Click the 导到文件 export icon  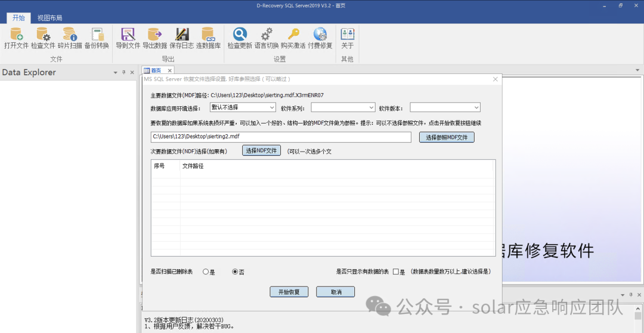[x=128, y=38]
